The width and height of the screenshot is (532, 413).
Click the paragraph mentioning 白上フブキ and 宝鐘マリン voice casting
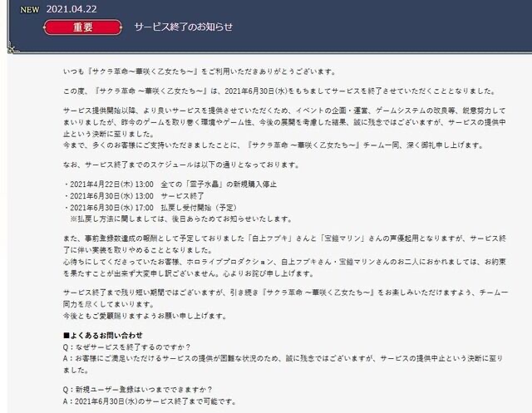click(284, 244)
